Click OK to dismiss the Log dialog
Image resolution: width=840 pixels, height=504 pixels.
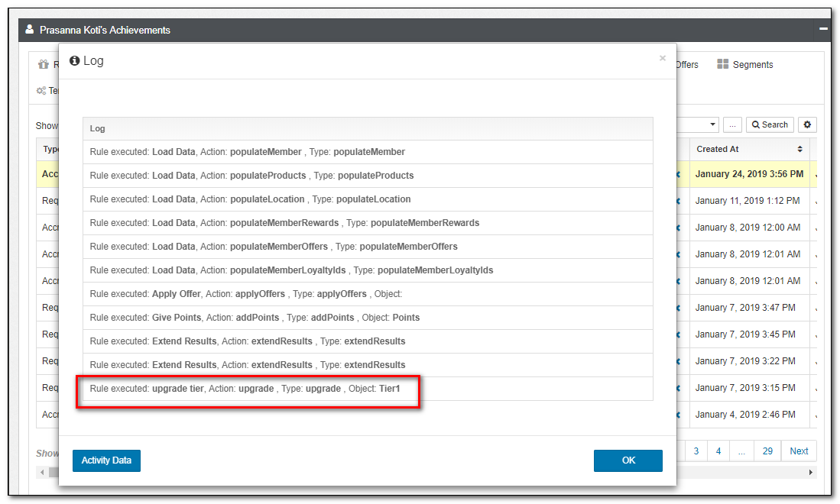click(628, 460)
